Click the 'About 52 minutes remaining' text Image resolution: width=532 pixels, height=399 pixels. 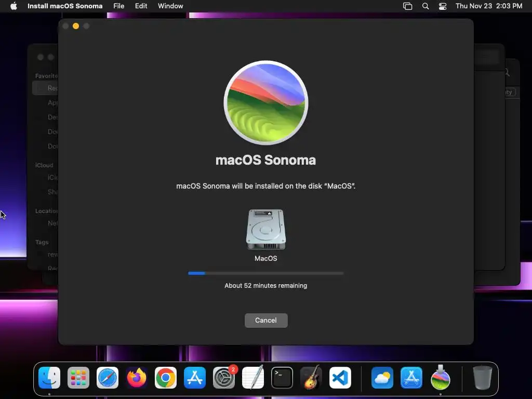[x=265, y=286]
